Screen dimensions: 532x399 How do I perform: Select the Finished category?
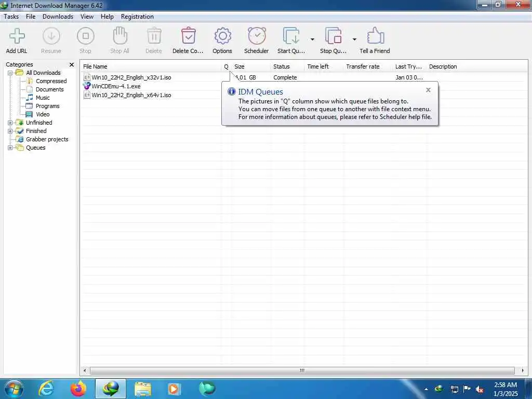click(x=36, y=131)
